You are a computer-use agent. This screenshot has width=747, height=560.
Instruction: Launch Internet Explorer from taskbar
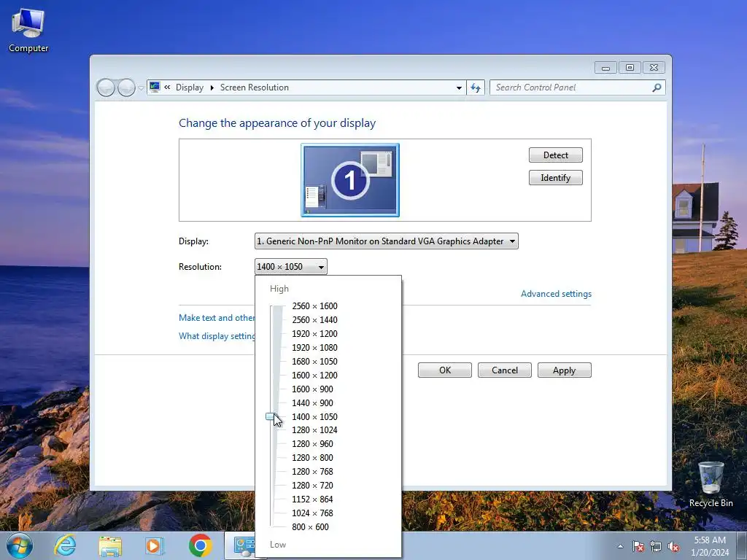pyautogui.click(x=65, y=545)
